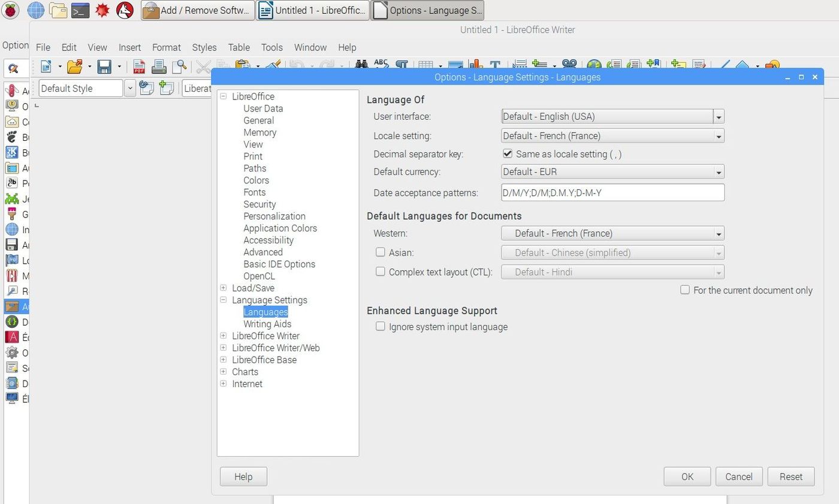
Task: Open Locale setting dropdown
Action: click(612, 136)
